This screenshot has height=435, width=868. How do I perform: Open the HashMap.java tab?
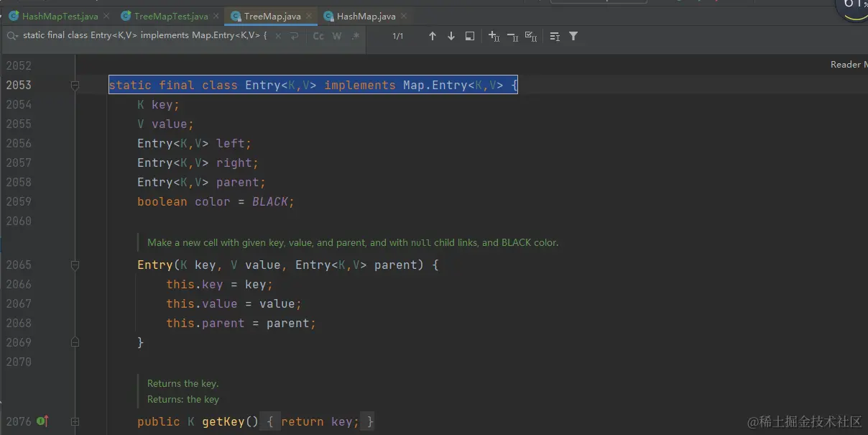359,16
